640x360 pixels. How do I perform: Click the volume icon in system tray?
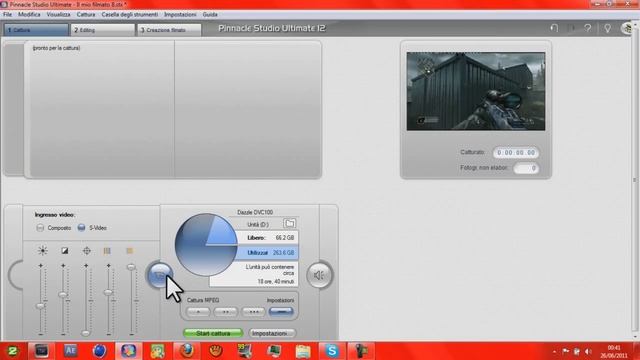tap(588, 351)
